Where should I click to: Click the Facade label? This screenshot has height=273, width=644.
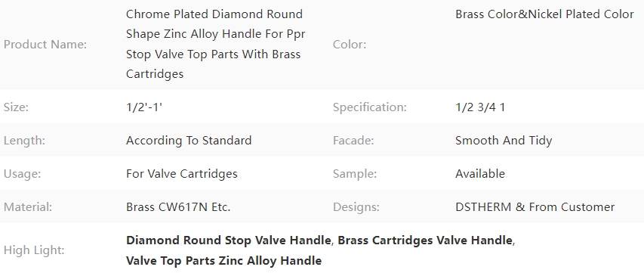353,141
